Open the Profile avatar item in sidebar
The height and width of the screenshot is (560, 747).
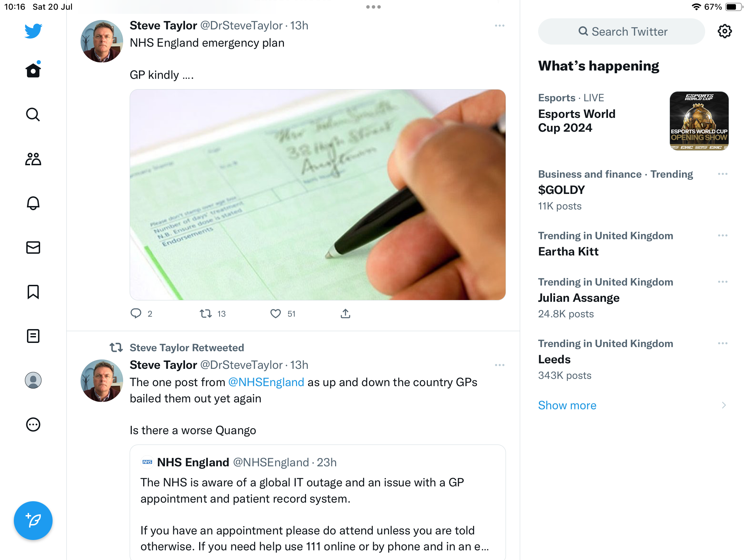(x=33, y=380)
